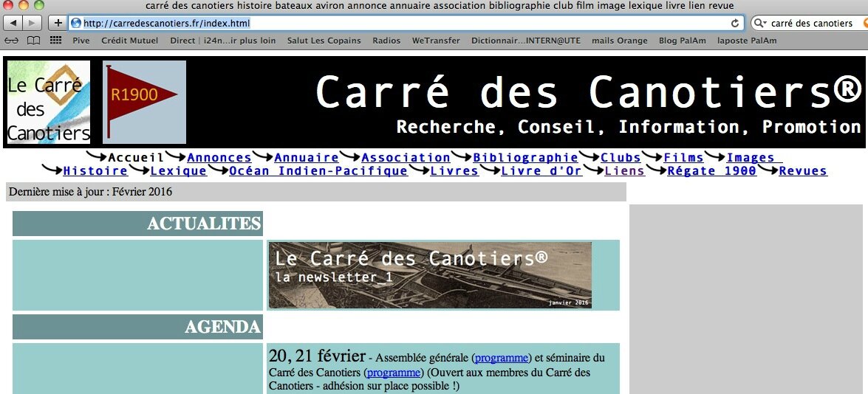This screenshot has height=394, width=868.
Task: Open the Livres navigation link
Action: point(454,170)
